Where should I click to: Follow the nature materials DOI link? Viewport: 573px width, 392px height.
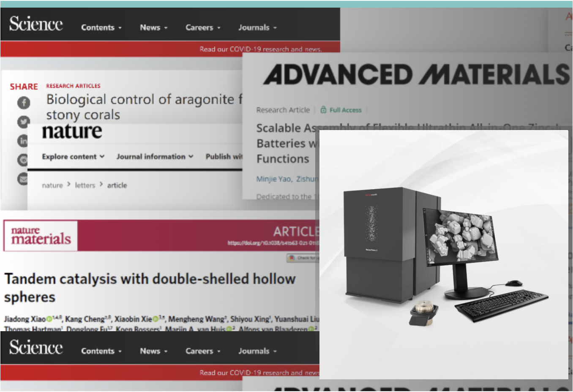273,243
